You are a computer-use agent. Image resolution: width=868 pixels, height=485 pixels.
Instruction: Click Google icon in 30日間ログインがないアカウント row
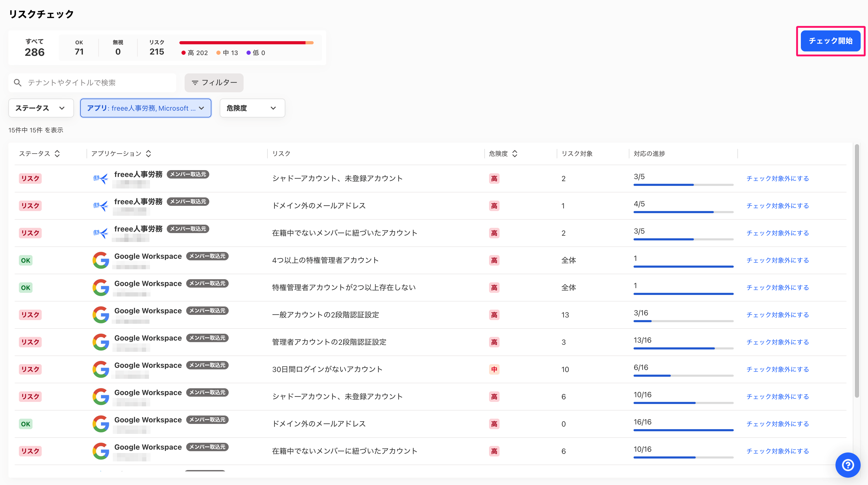click(100, 369)
